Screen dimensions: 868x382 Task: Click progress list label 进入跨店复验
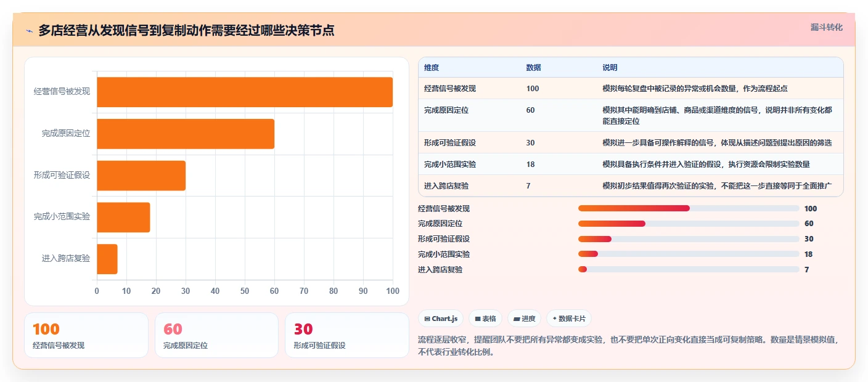point(440,269)
